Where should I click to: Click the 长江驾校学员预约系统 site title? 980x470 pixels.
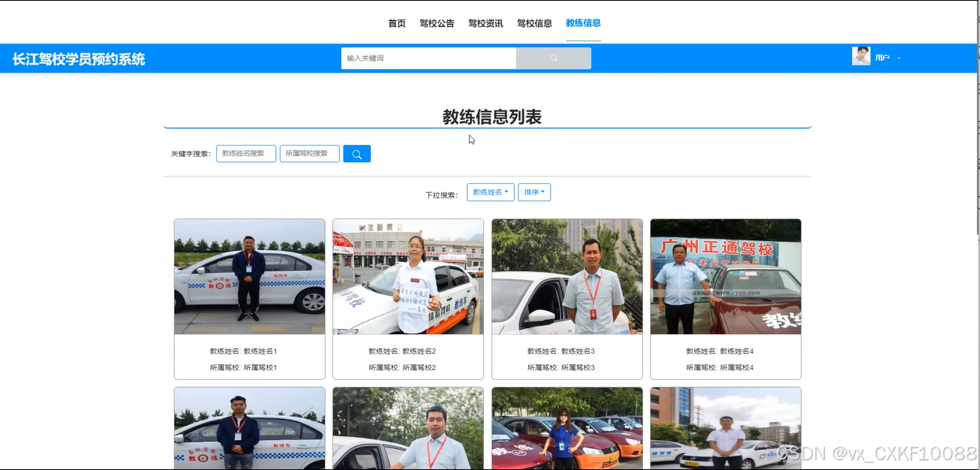79,59
